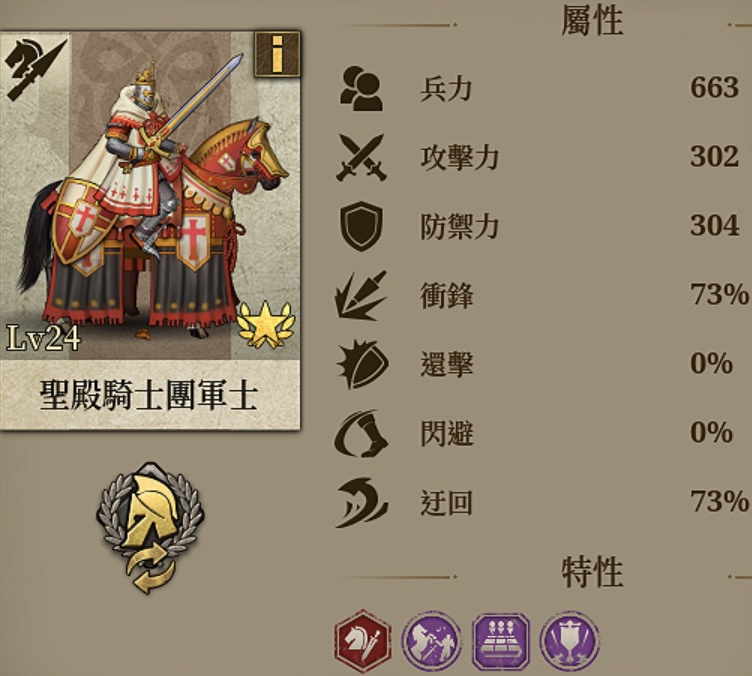Select the purple banner and chalice trait
This screenshot has height=676, width=752.
coord(570,641)
